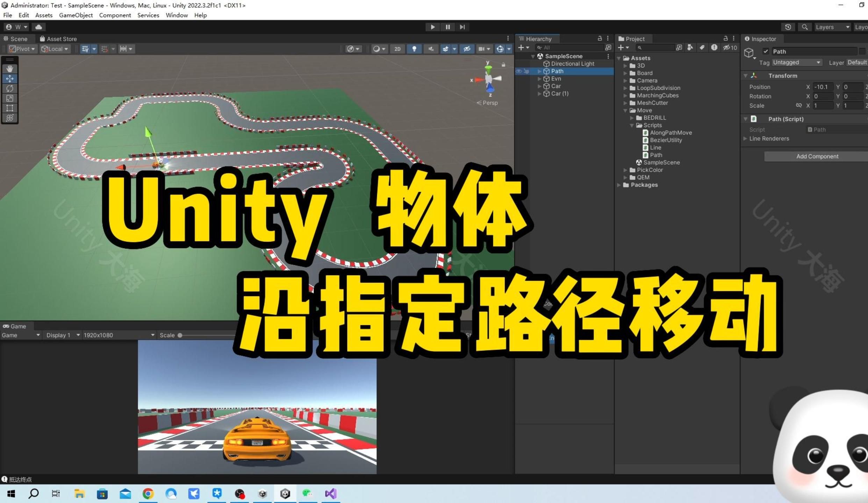Expand the Car (1) hierarchy item
The width and height of the screenshot is (868, 503).
coord(540,94)
